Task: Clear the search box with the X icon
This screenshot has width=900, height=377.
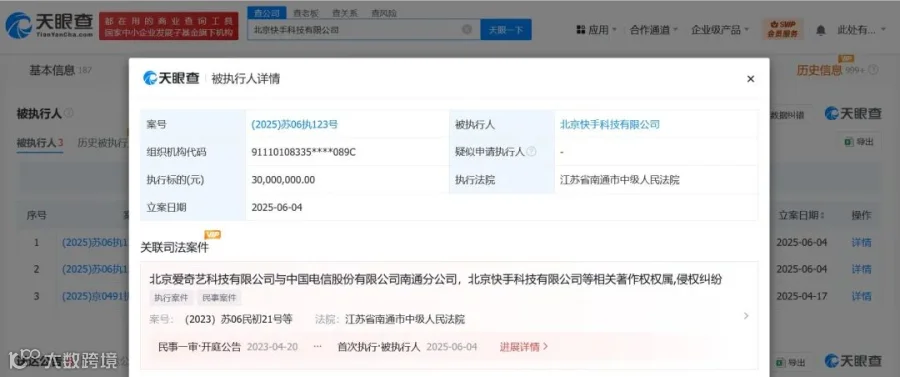Action: tap(467, 29)
